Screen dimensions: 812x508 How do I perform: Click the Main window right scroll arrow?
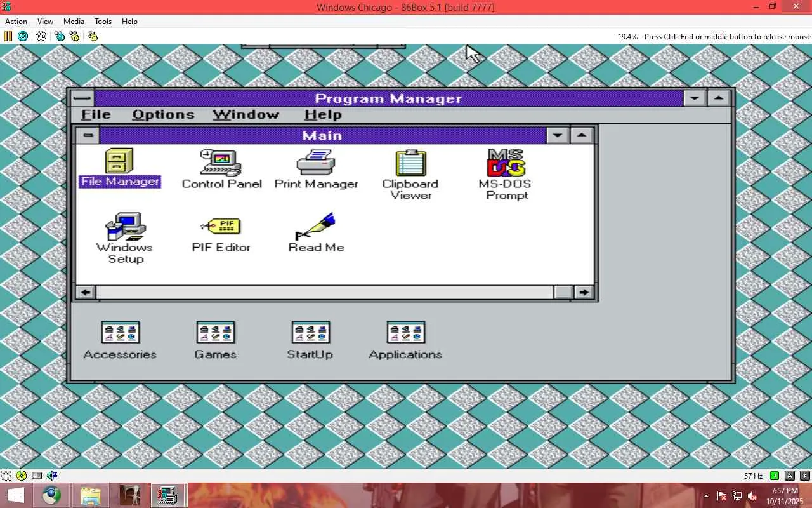tap(583, 292)
